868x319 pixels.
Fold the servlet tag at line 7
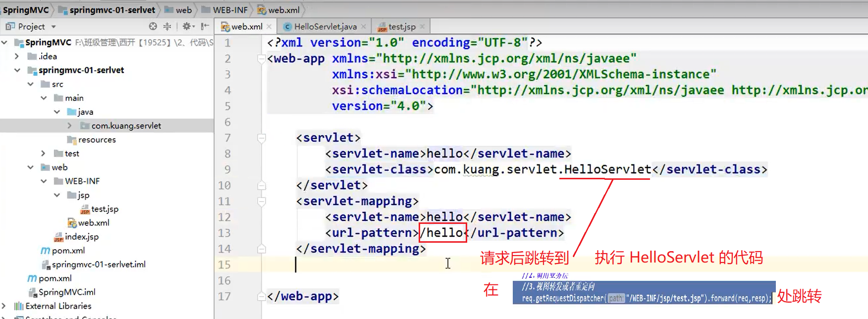(262, 138)
